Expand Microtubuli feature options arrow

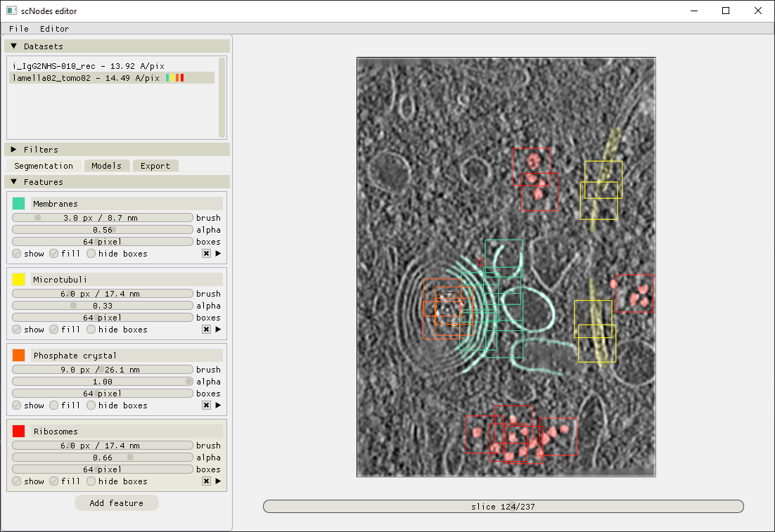pos(218,330)
